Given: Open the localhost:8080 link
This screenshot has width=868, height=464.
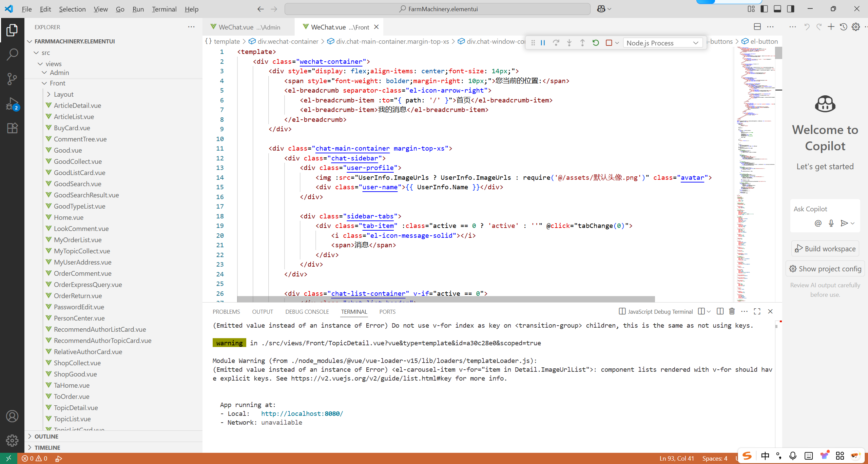Looking at the screenshot, I should point(302,413).
